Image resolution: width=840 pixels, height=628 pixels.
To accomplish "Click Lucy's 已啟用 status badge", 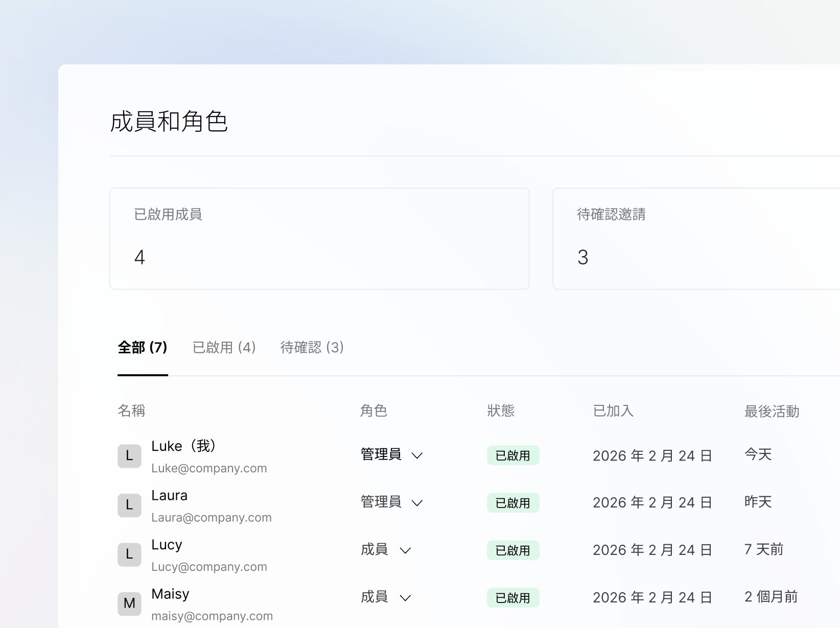I will coord(513,550).
